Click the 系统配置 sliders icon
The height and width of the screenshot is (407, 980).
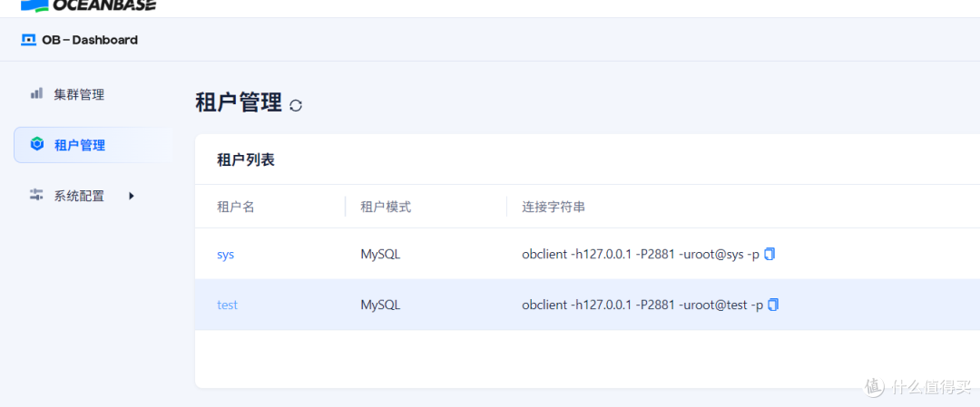[36, 194]
